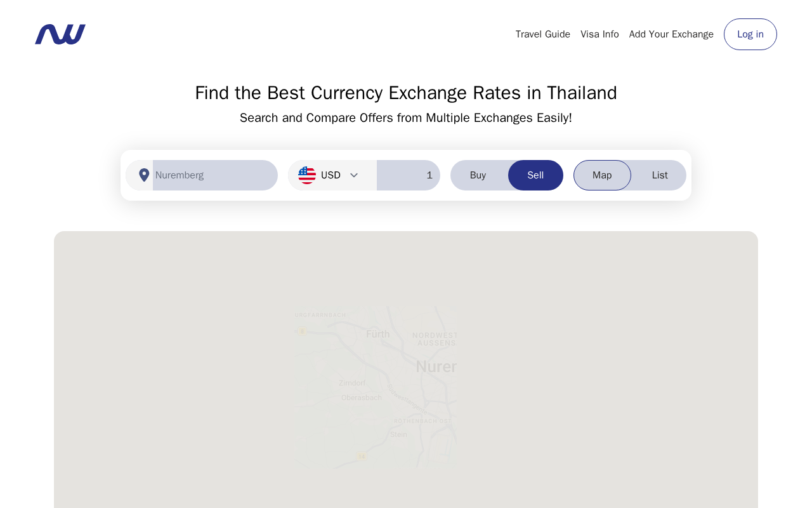Viewport: 812px width, 508px height.
Task: Click the Oberasbach label on the map
Action: click(362, 398)
